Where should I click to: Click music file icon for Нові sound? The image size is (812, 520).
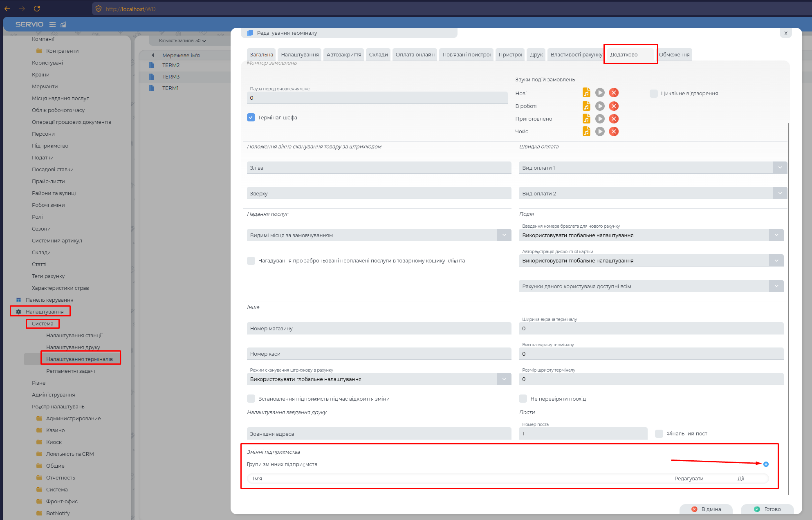click(586, 93)
